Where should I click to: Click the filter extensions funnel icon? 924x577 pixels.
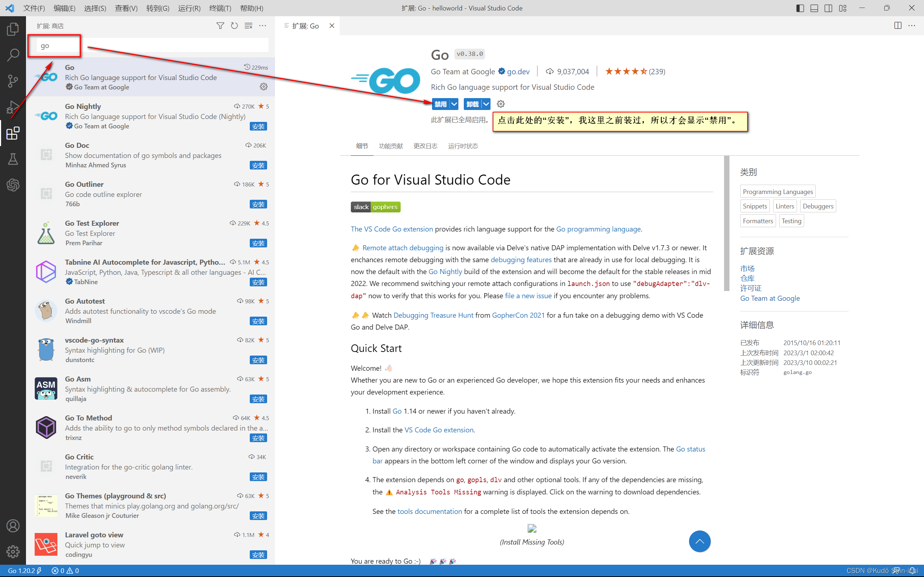(220, 26)
